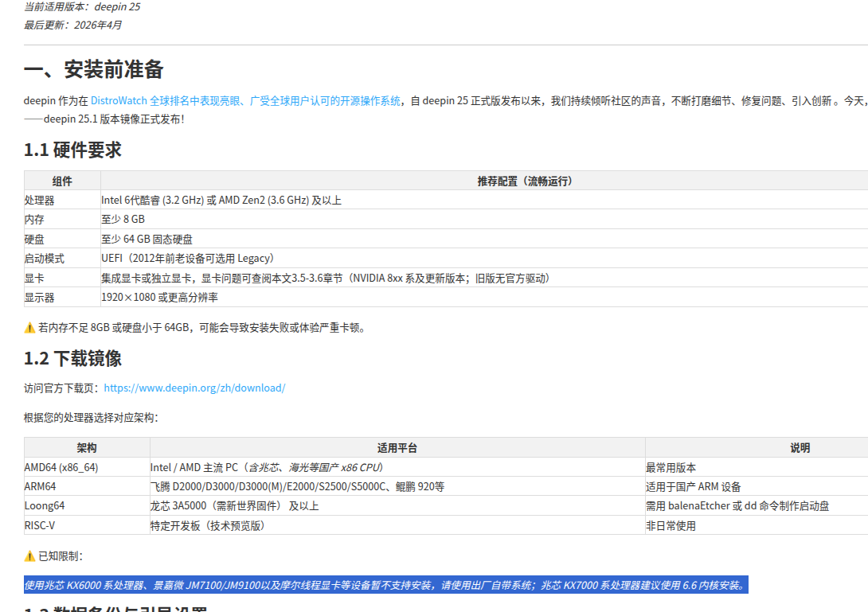Click the highlighted 使用兆芯 KX6000 limitation sentence
This screenshot has height=612, width=868.
[x=386, y=585]
